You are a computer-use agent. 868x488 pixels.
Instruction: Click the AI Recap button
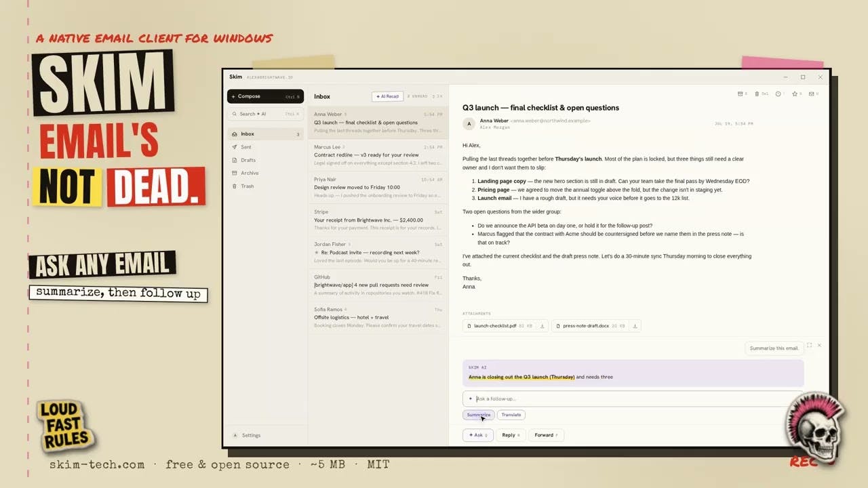pos(388,96)
